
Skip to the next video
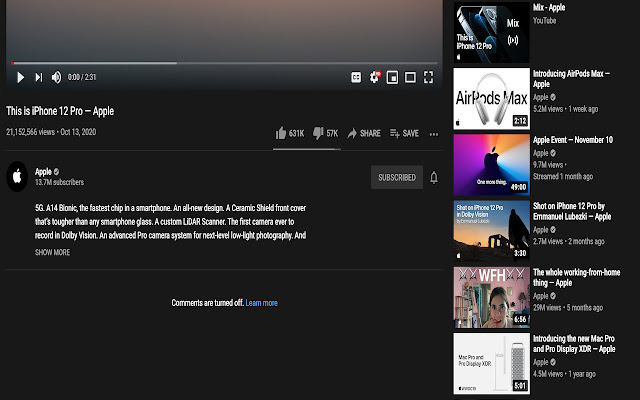click(39, 77)
